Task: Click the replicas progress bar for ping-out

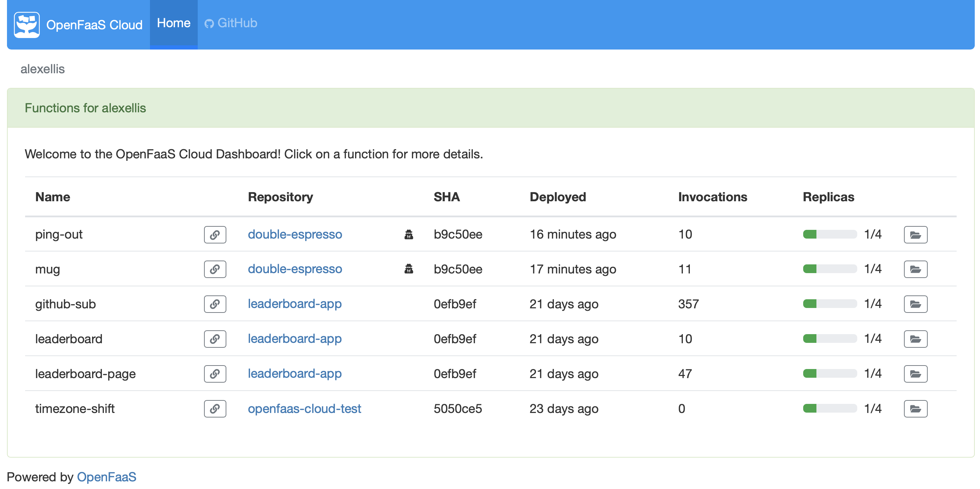Action: [x=830, y=234]
